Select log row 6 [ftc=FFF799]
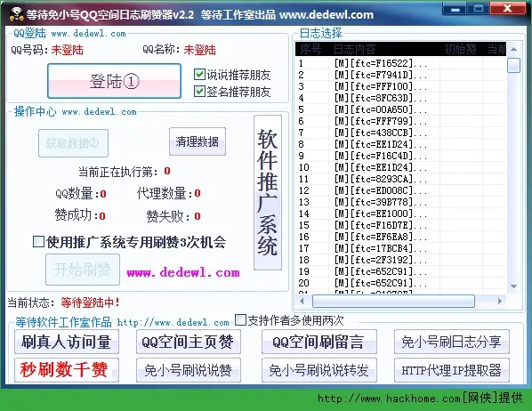 click(401, 121)
